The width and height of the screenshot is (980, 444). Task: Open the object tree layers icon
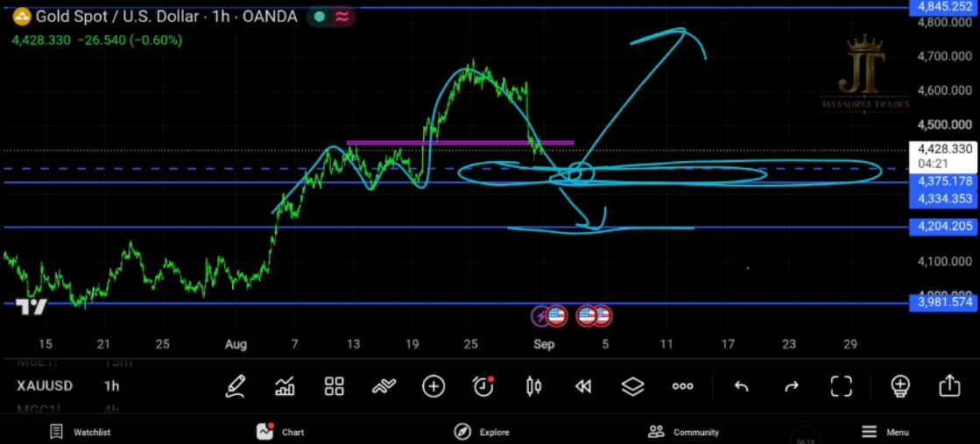(633, 386)
